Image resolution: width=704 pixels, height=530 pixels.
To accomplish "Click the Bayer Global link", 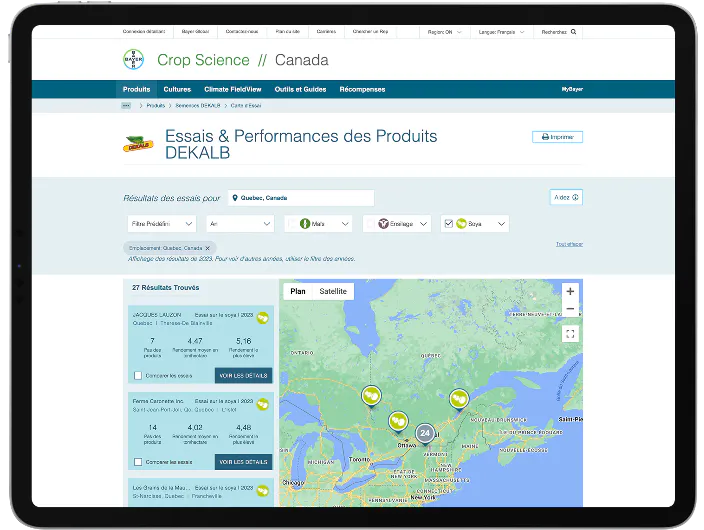I will tap(195, 31).
